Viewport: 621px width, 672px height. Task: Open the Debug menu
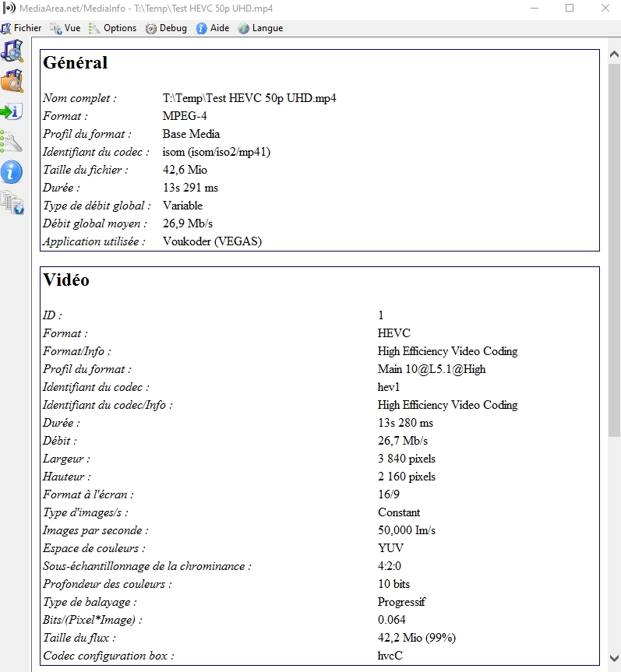pos(167,28)
